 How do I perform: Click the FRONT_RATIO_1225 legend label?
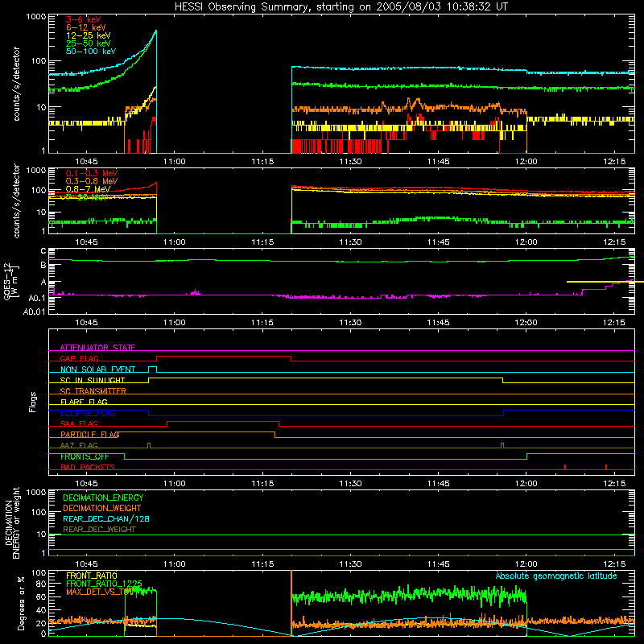pos(104,584)
